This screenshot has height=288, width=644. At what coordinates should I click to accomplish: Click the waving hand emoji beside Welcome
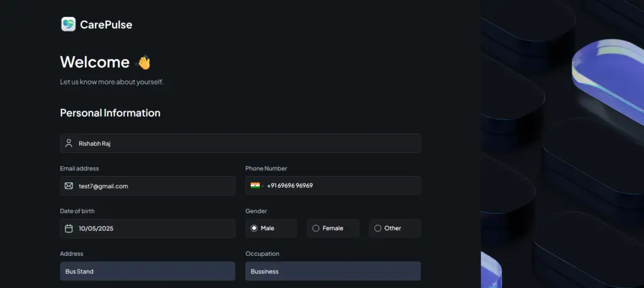pos(144,62)
